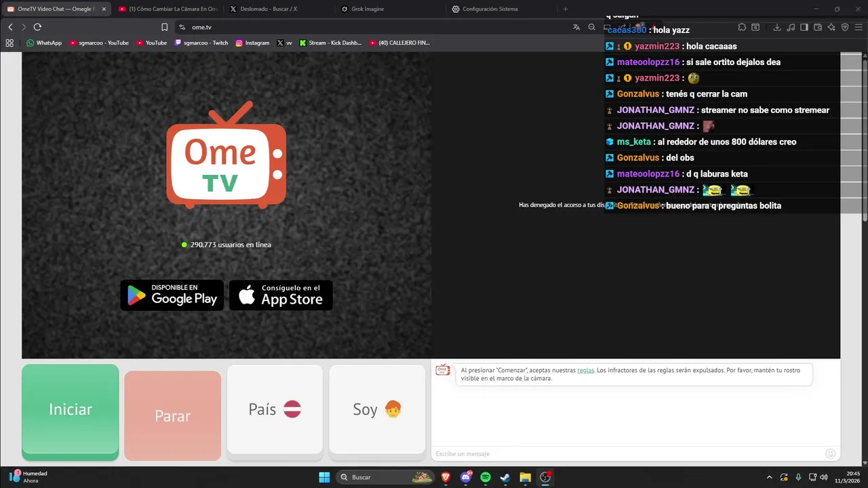Open the emoji picker in message box
The image size is (868, 488).
tap(830, 453)
